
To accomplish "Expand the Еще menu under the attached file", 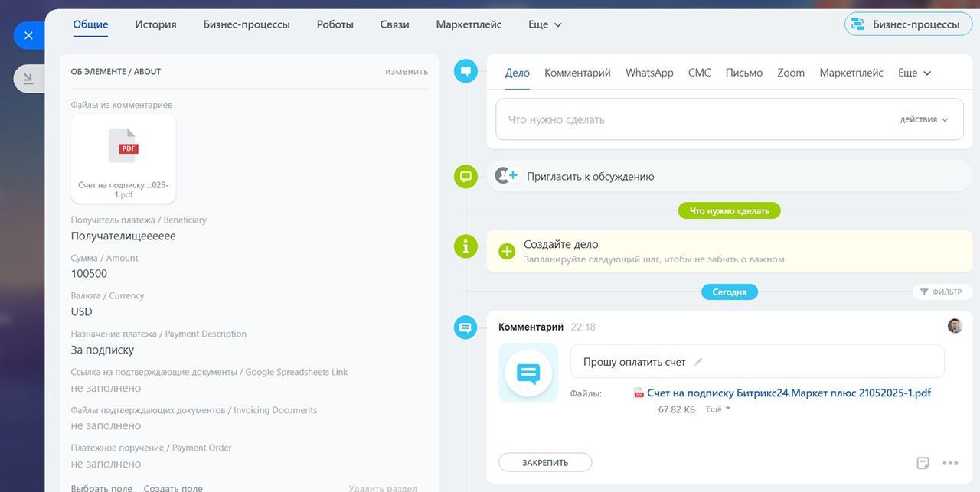I will click(x=717, y=409).
